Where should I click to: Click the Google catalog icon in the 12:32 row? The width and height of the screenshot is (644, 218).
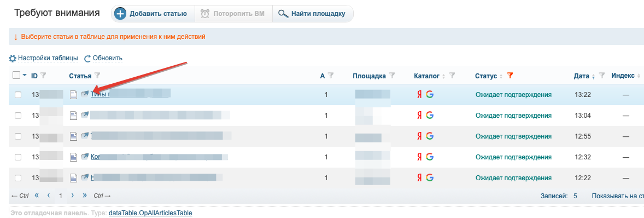click(x=430, y=157)
